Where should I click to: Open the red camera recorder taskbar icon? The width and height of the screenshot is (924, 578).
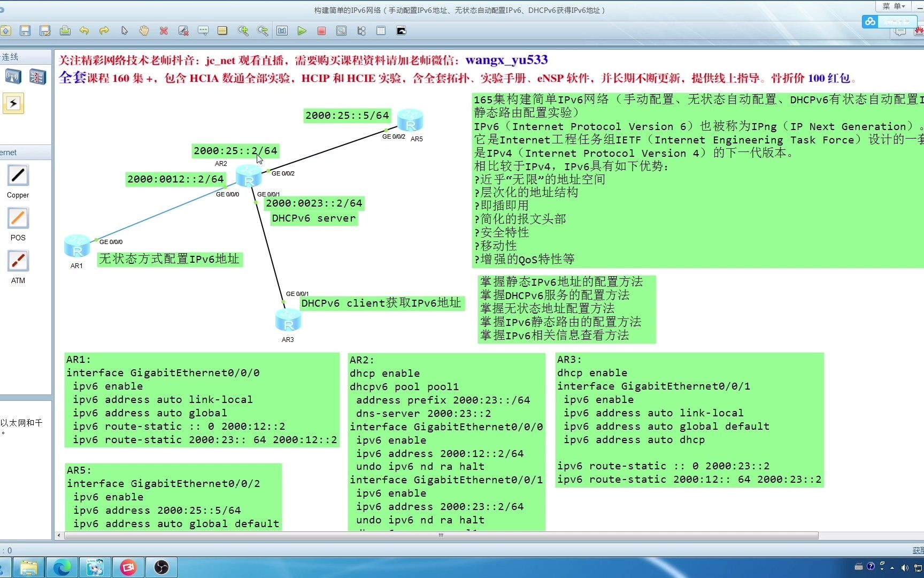(128, 567)
